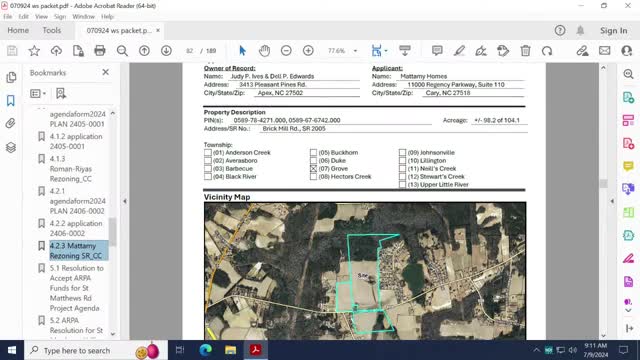Click the Save file icon
This screenshot has height=360, width=640.
point(12,51)
